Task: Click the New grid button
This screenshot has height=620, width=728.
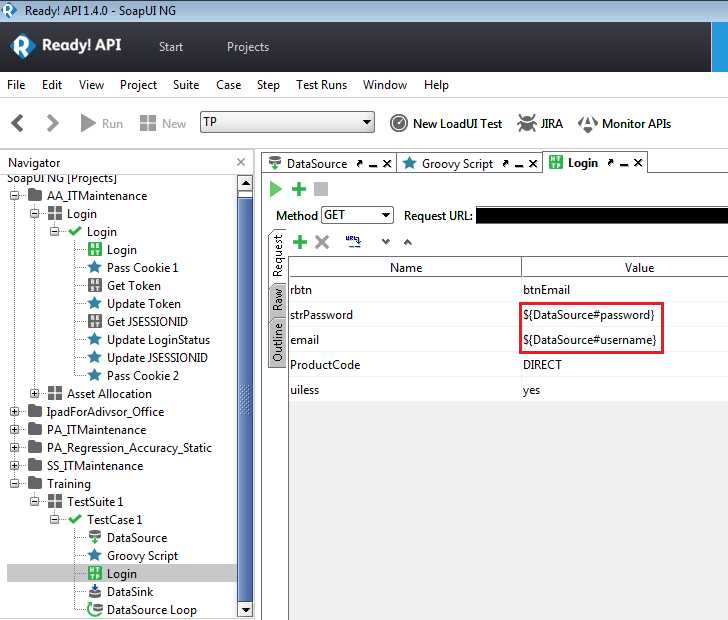Action: pyautogui.click(x=163, y=124)
